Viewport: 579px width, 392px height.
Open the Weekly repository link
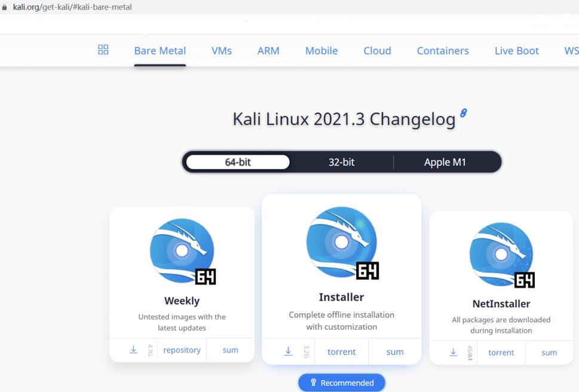click(x=182, y=350)
